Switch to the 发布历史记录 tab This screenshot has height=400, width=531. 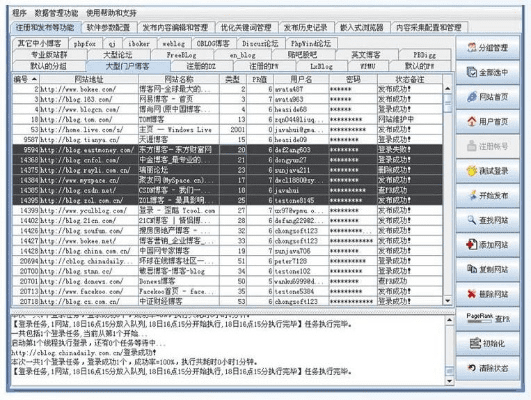305,27
